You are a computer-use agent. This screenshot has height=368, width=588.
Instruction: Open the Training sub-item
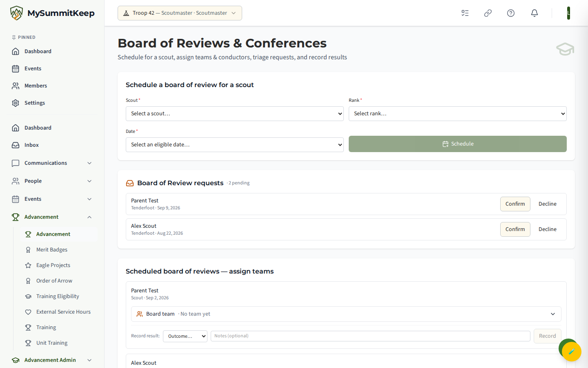click(x=59, y=328)
